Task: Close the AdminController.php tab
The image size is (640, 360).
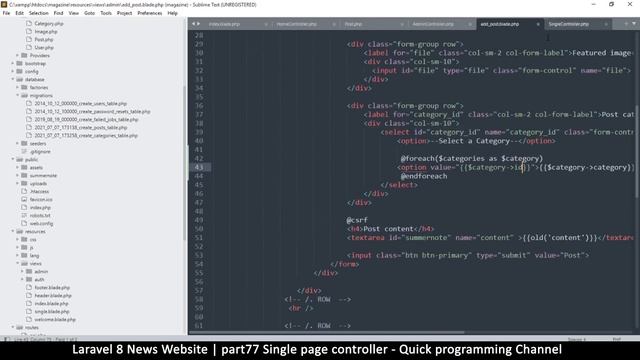Action: (470, 24)
